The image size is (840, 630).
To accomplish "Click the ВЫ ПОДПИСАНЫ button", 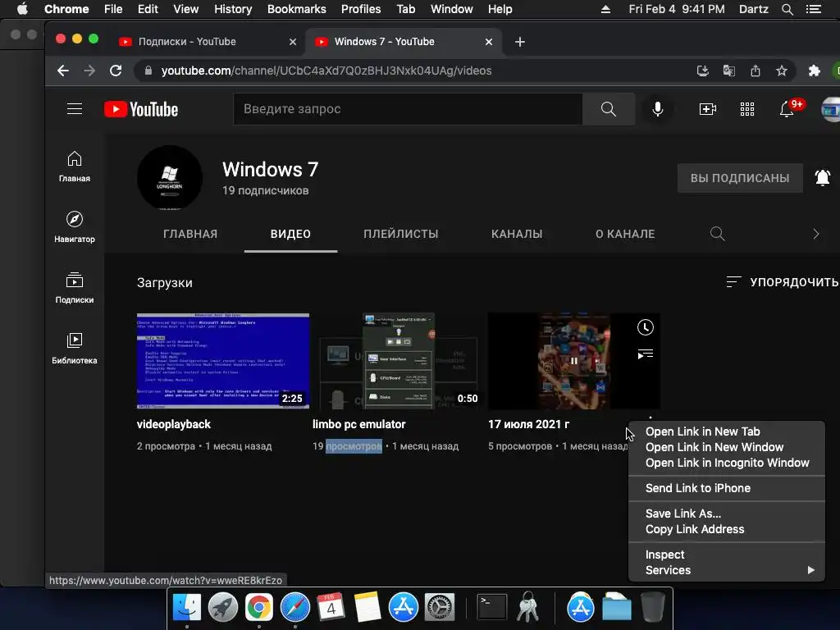I will (x=740, y=178).
